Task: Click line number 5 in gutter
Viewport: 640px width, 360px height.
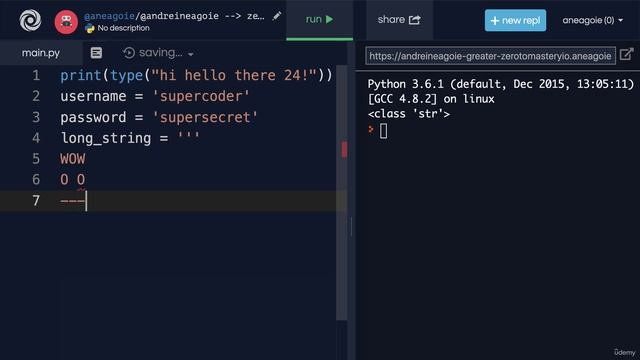Action: point(36,159)
